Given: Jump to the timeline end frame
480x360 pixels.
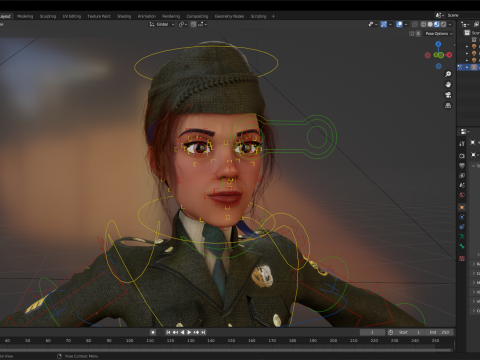Looking at the screenshot, I should pos(203,332).
